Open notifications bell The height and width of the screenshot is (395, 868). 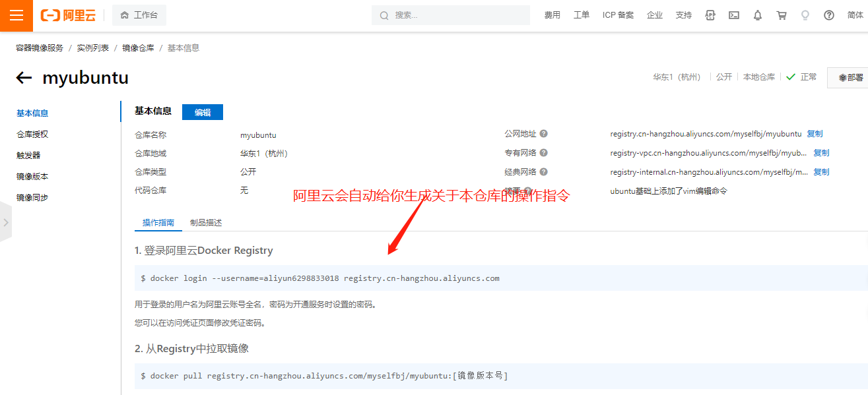758,15
